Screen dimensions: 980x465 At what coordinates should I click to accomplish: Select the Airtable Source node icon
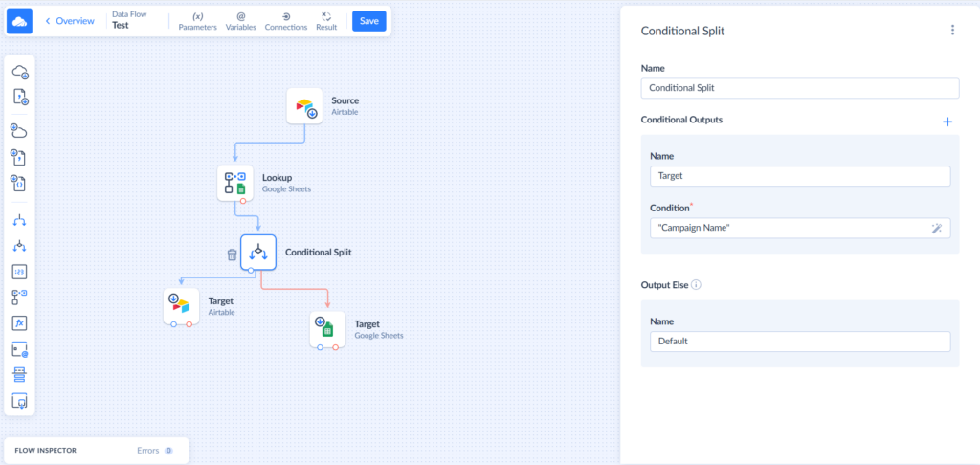305,106
